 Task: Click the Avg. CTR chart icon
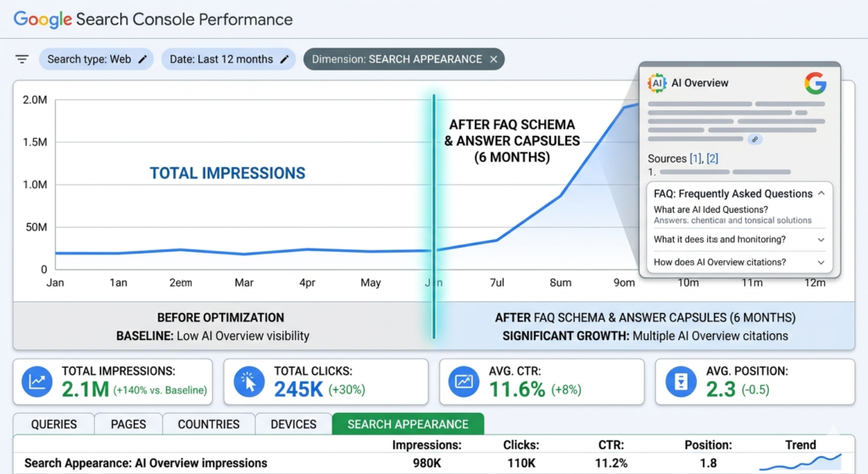coord(464,382)
